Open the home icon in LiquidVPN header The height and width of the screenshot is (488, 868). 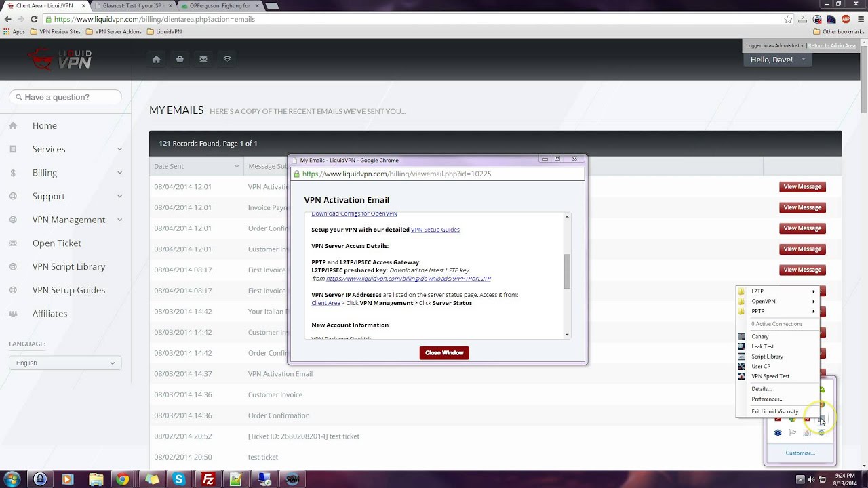pos(156,60)
